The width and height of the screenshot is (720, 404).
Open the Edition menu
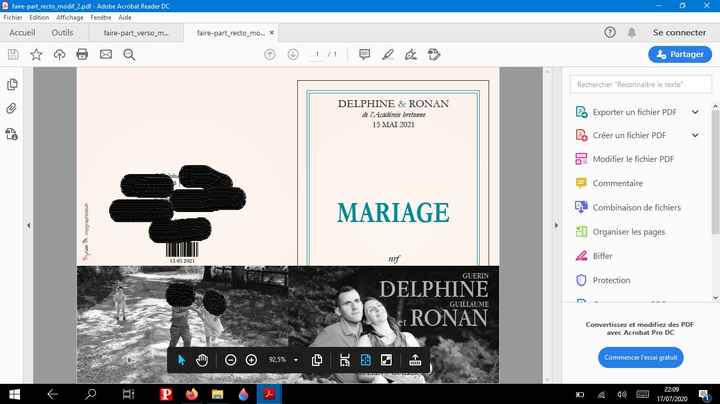point(39,17)
